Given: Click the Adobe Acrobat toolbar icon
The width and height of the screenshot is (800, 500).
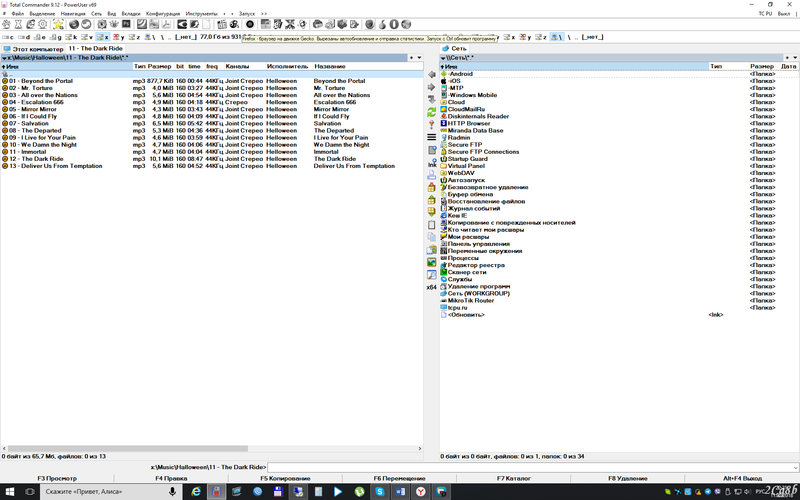Looking at the screenshot, I should pyautogui.click(x=166, y=24).
